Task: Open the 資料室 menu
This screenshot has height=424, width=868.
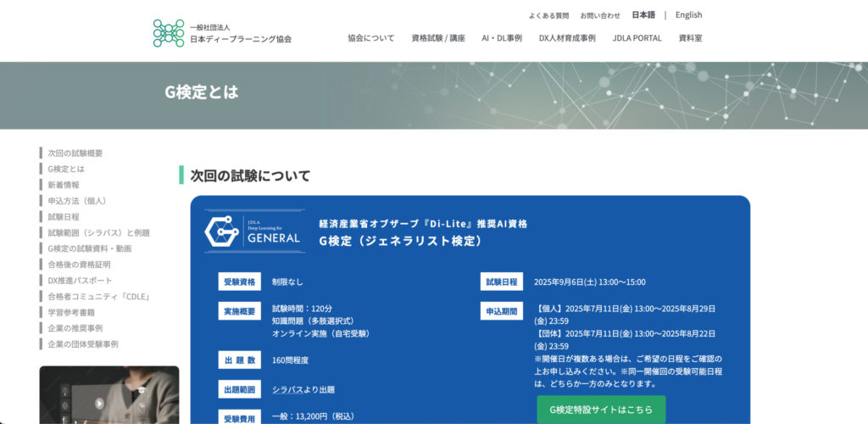Action: [690, 38]
